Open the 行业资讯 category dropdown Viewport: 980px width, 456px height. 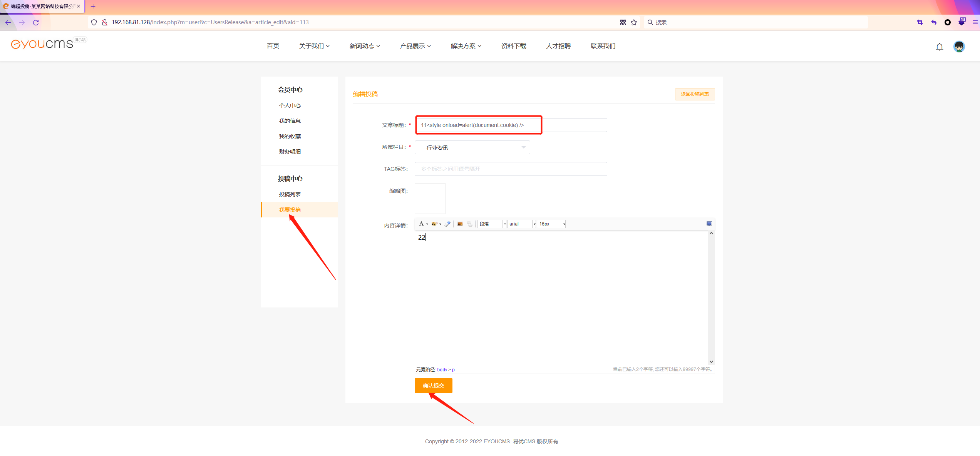472,147
